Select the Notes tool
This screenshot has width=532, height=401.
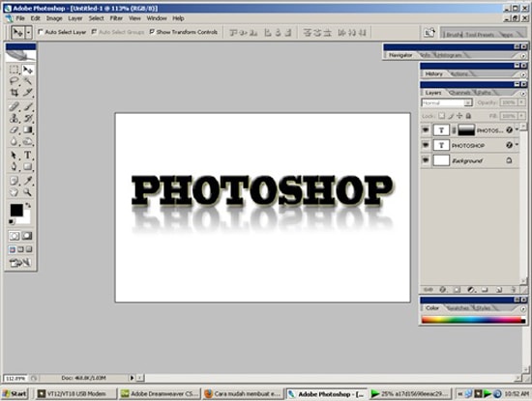(14, 181)
